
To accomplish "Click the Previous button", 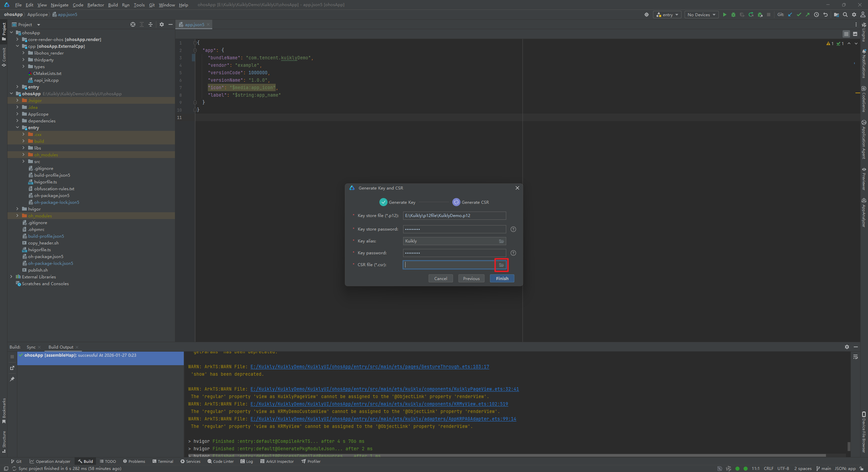I will (471, 278).
